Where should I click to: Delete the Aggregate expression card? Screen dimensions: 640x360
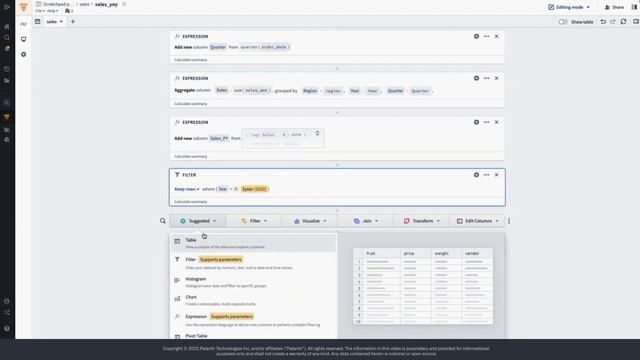pyautogui.click(x=497, y=78)
